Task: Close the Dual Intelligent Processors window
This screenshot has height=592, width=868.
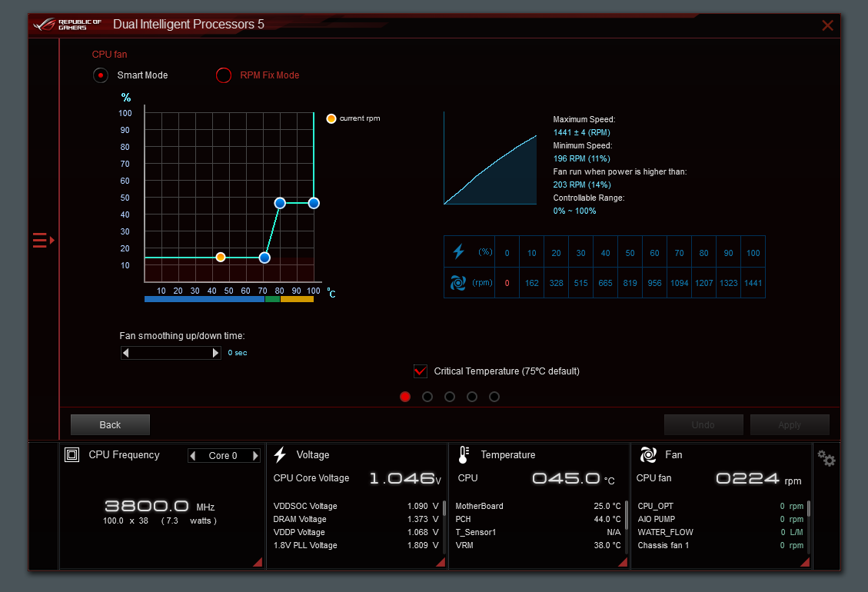Action: click(x=827, y=25)
